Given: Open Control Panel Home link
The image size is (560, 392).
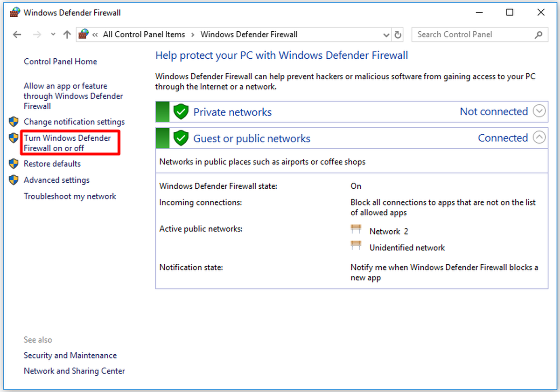Looking at the screenshot, I should click(x=61, y=62).
